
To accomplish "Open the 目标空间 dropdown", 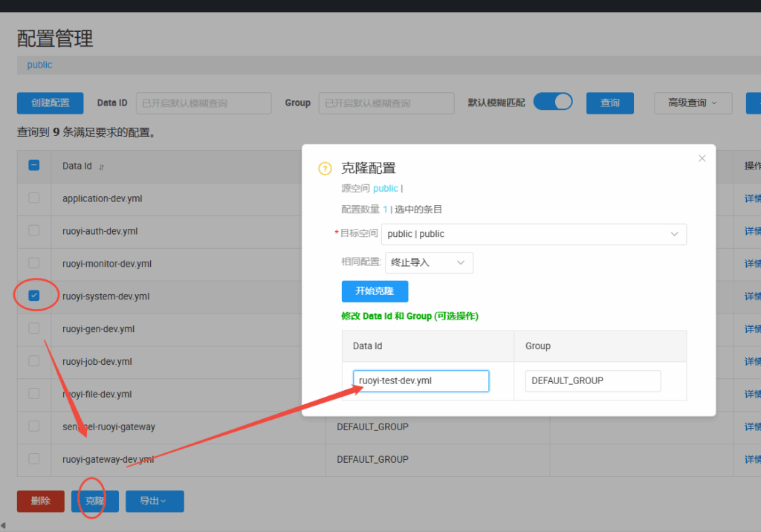I will 534,234.
